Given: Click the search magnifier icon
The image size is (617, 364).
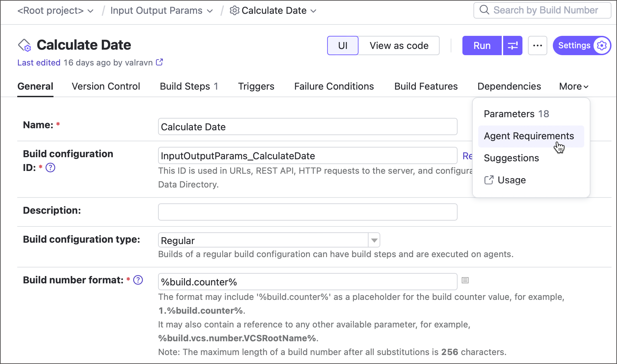Looking at the screenshot, I should pos(484,10).
